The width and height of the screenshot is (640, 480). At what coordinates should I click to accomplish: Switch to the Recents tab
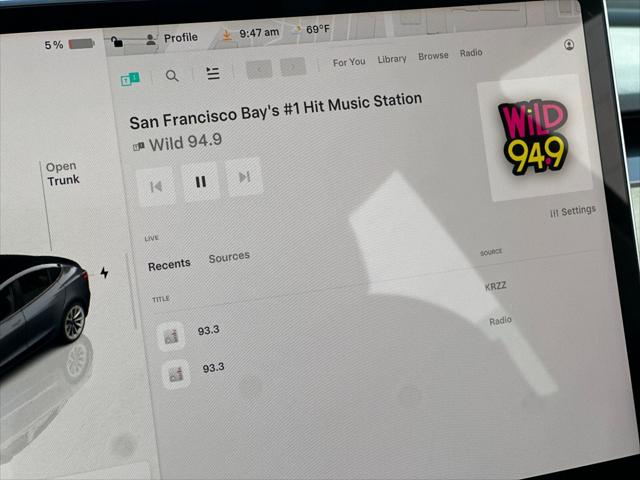pos(169,265)
